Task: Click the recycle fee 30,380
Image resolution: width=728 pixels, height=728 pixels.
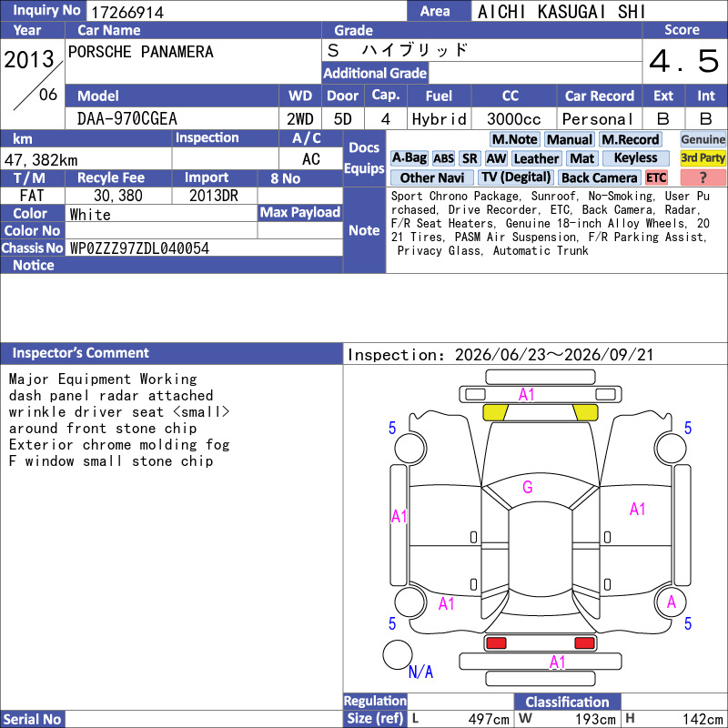Action: [118, 196]
